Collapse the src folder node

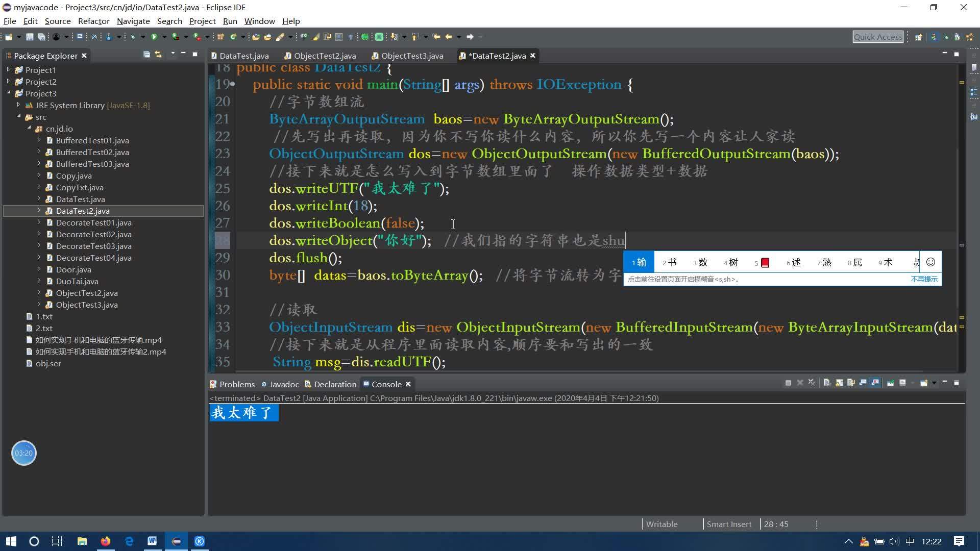[18, 116]
